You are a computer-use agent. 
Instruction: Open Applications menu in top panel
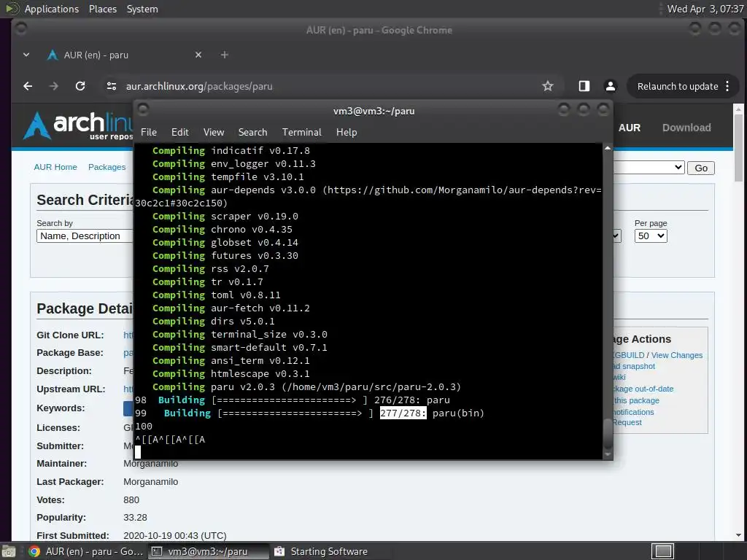point(52,9)
